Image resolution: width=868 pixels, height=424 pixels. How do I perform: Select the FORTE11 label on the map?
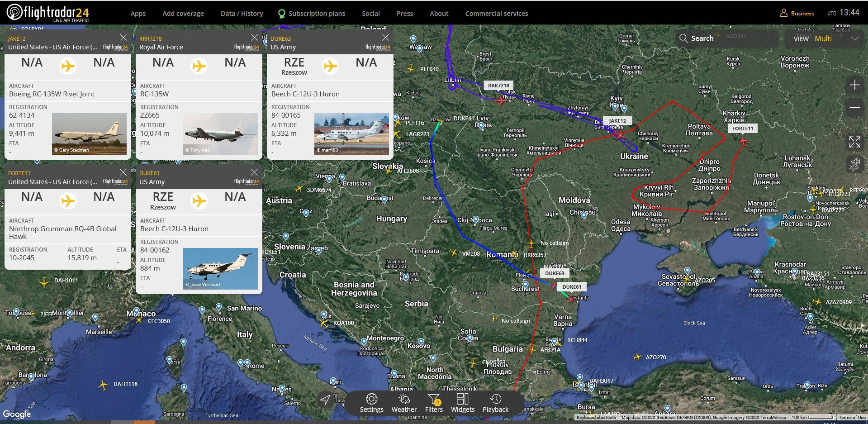[743, 129]
